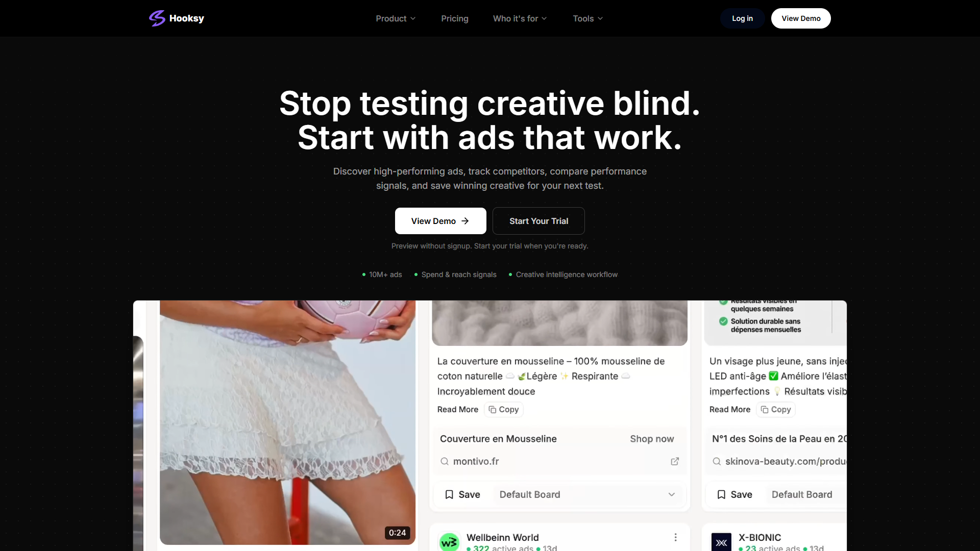Expand Default Board dropdown on montivo card

(587, 494)
